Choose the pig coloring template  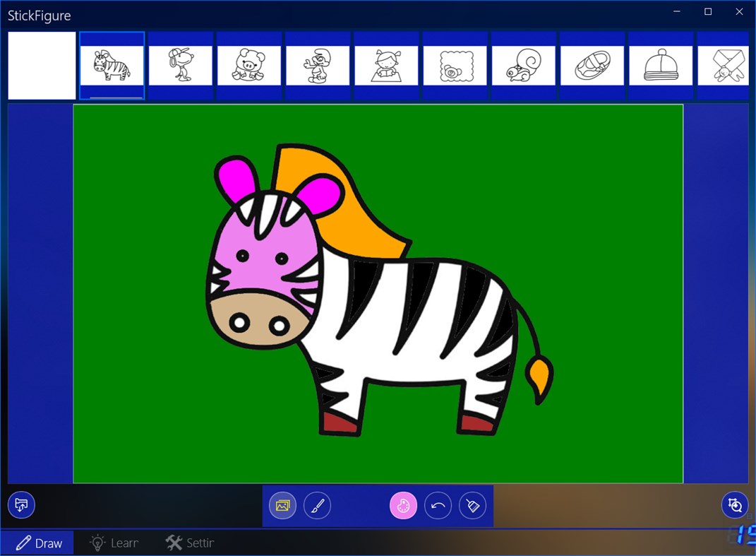point(248,66)
